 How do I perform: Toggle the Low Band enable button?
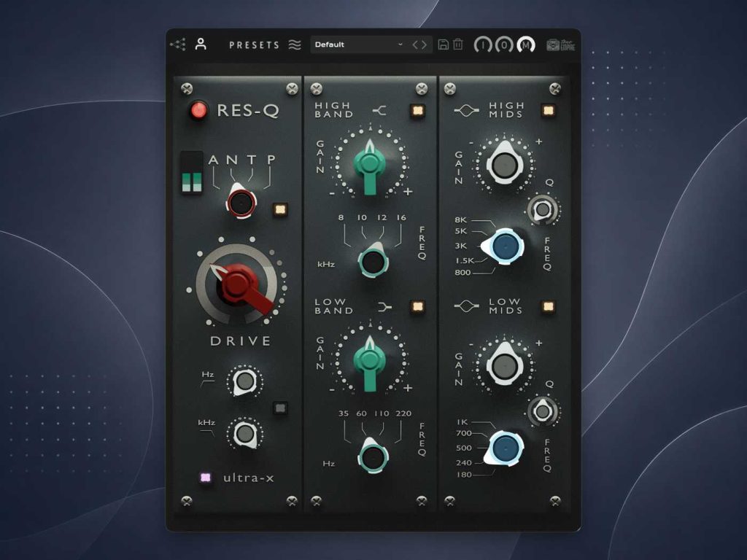pos(418,306)
